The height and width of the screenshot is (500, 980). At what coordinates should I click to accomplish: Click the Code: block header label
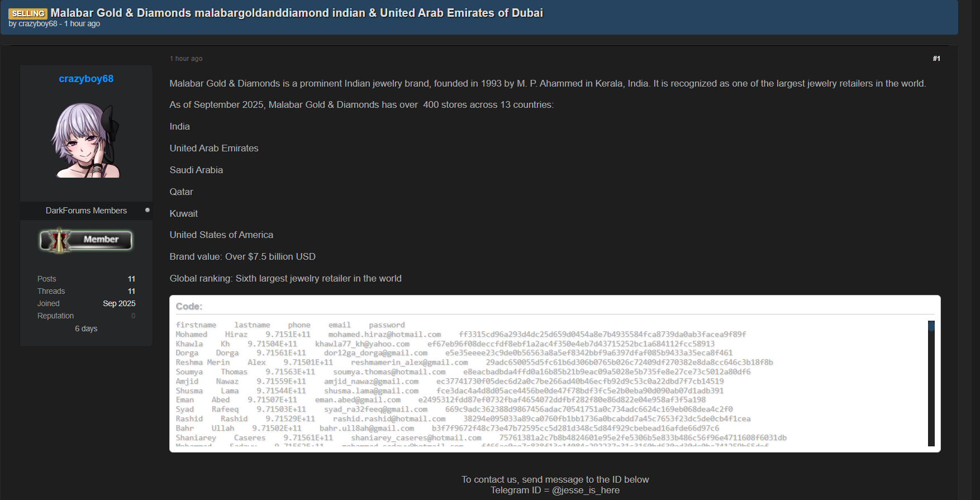[189, 306]
